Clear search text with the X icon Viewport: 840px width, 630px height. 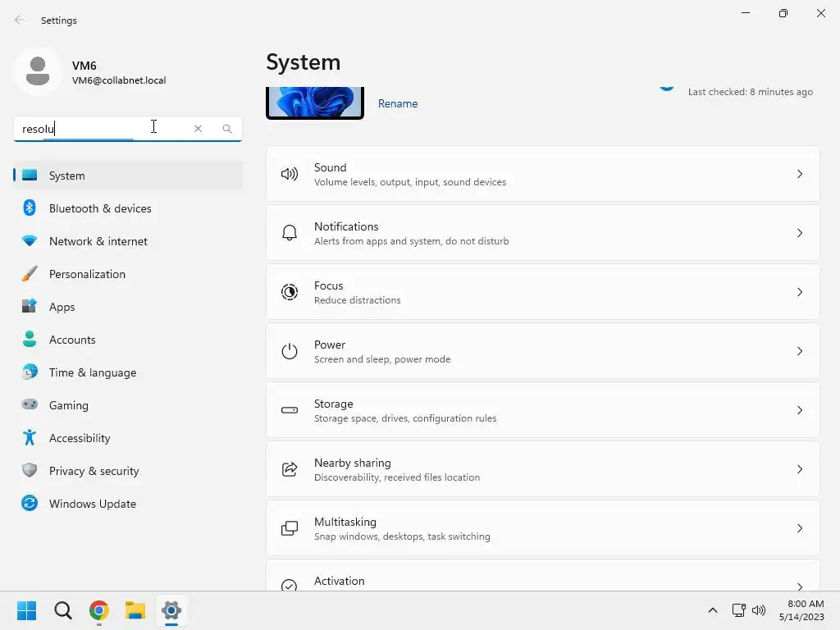[199, 129]
